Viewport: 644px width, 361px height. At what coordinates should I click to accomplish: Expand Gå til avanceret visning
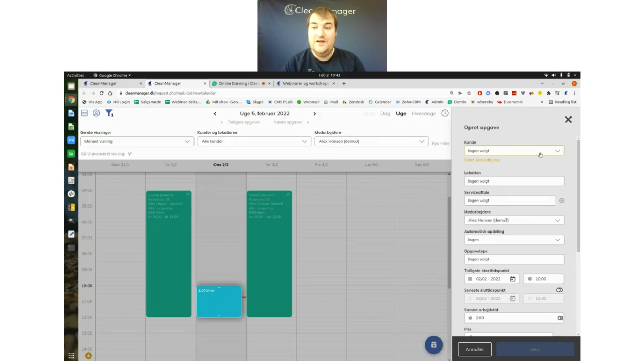coord(106,154)
